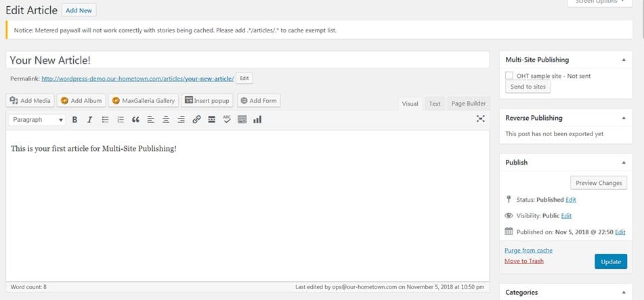Collapse the Publish panel
This screenshot has width=644, height=300.
coord(624,163)
